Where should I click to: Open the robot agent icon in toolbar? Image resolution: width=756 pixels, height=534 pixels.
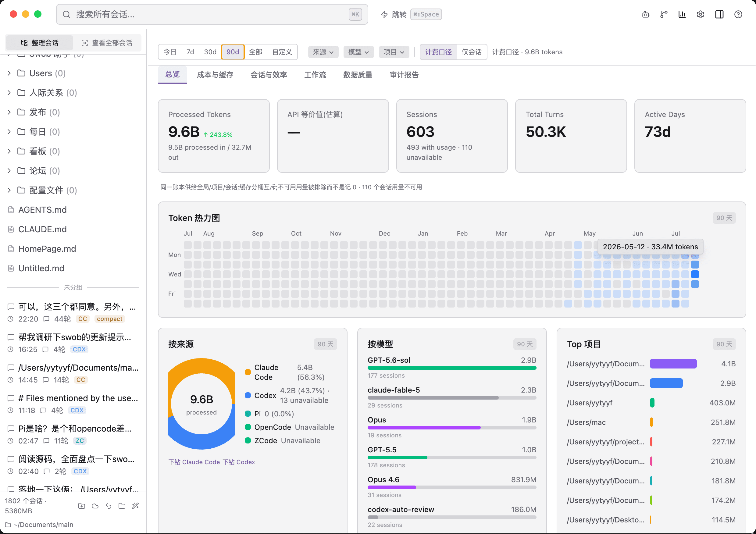click(x=645, y=15)
